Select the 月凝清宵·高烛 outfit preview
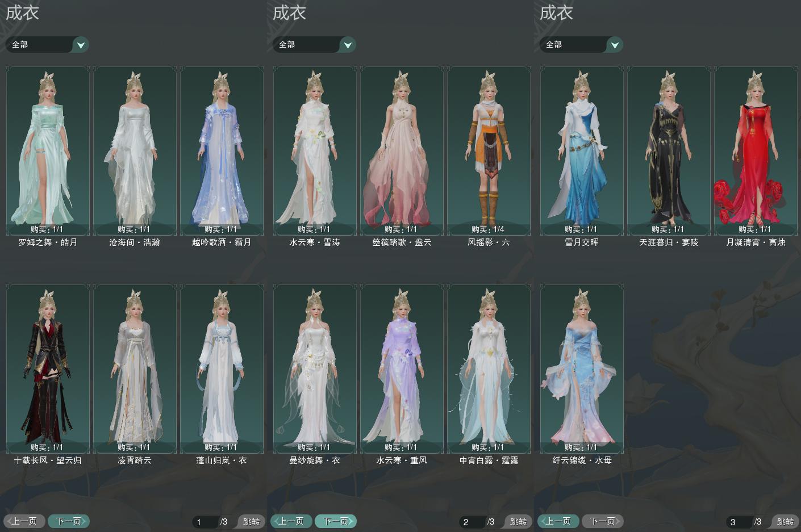This screenshot has height=532, width=801. pyautogui.click(x=756, y=150)
